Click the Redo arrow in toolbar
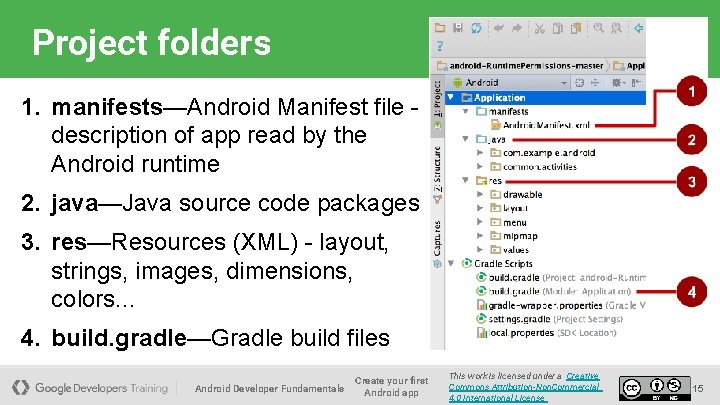Viewport: 720px width, 405px height. pos(517,28)
